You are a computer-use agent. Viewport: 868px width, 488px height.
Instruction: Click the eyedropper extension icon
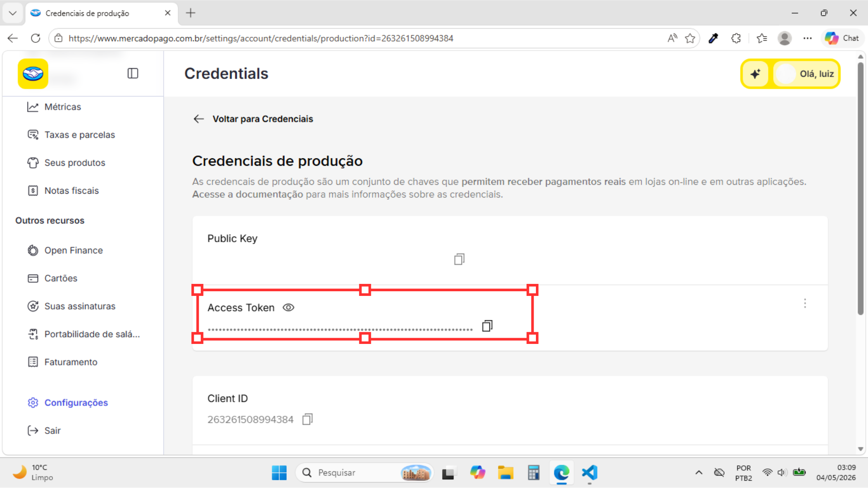coord(713,38)
